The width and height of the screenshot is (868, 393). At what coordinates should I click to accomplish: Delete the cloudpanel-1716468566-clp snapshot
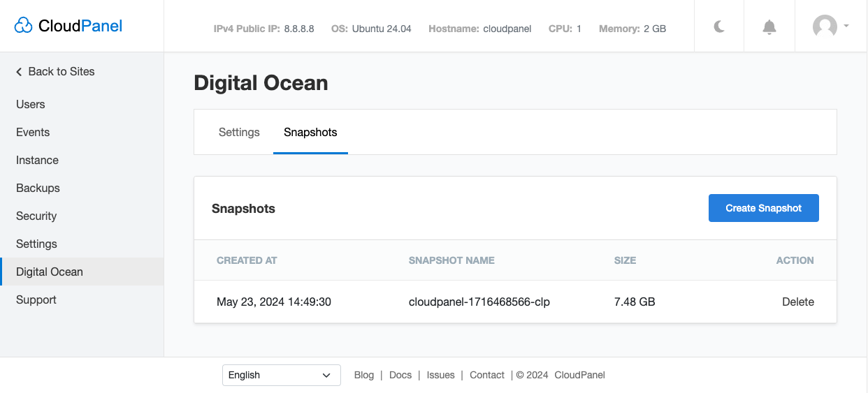pos(797,302)
